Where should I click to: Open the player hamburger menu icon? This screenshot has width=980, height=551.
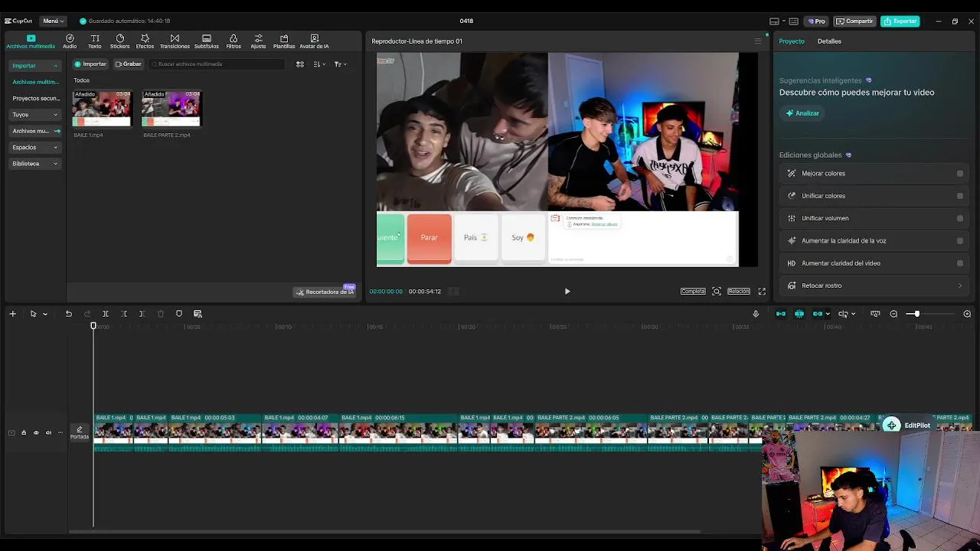[x=758, y=41]
